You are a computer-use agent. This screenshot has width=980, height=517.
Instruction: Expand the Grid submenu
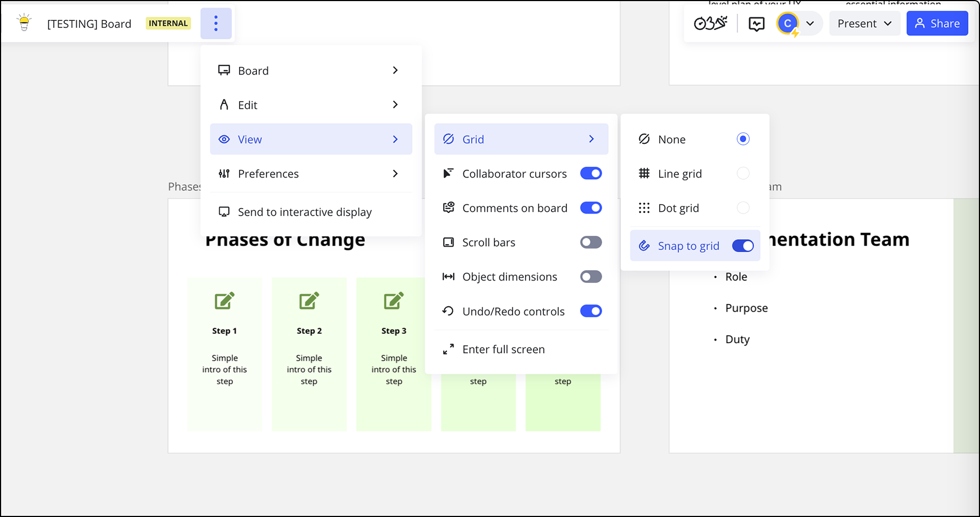520,139
